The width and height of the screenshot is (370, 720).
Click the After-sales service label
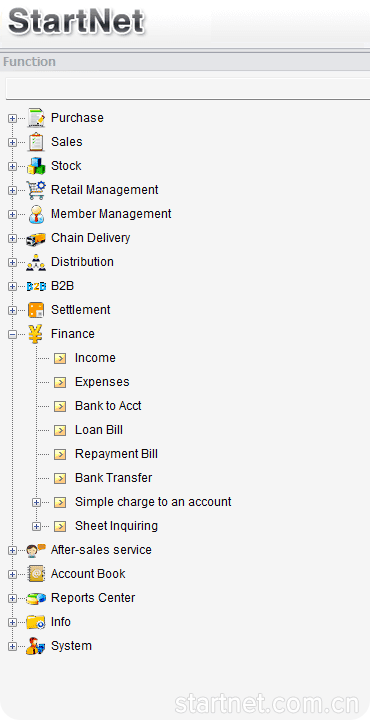click(101, 550)
